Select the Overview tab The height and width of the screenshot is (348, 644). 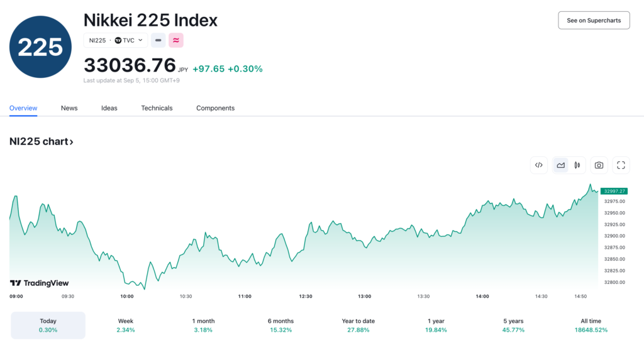click(x=23, y=108)
